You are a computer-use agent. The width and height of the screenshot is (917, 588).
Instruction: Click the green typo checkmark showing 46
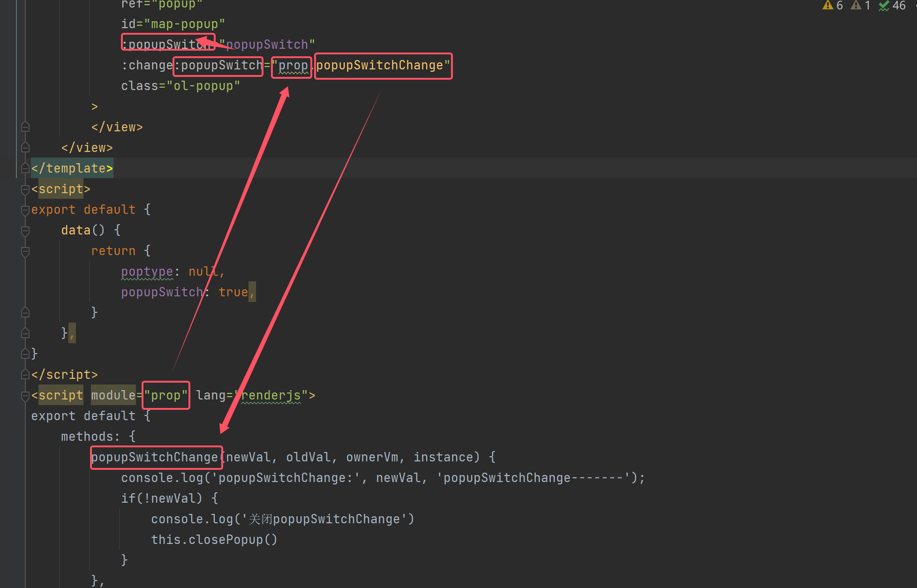(x=884, y=6)
